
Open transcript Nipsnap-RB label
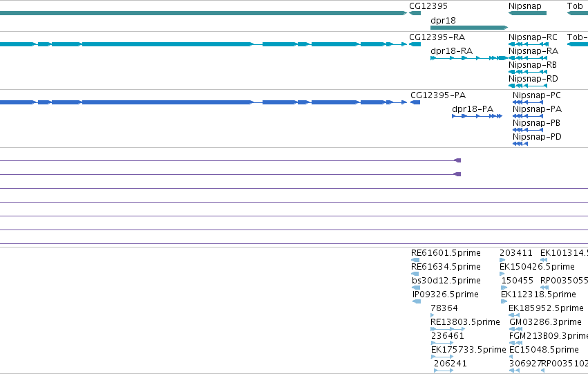tap(533, 65)
